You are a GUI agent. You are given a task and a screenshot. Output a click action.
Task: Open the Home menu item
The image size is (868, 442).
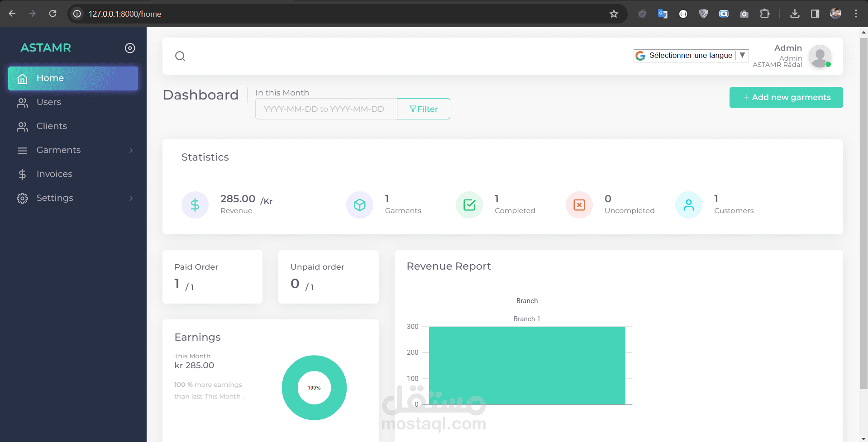point(73,78)
